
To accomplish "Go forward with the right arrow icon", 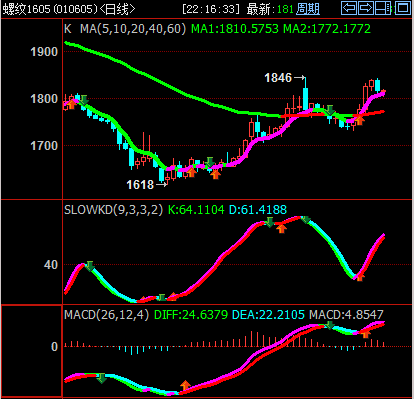I will coord(366,8).
